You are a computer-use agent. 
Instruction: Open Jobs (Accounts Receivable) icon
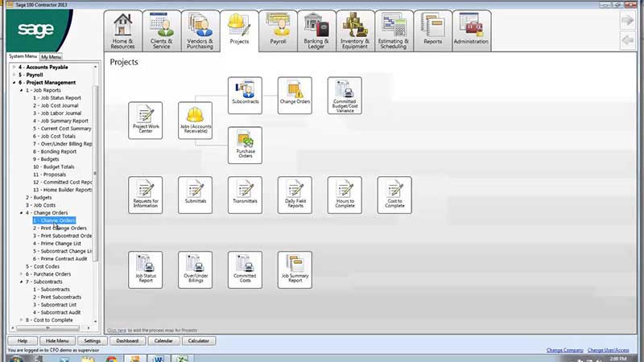click(x=195, y=121)
